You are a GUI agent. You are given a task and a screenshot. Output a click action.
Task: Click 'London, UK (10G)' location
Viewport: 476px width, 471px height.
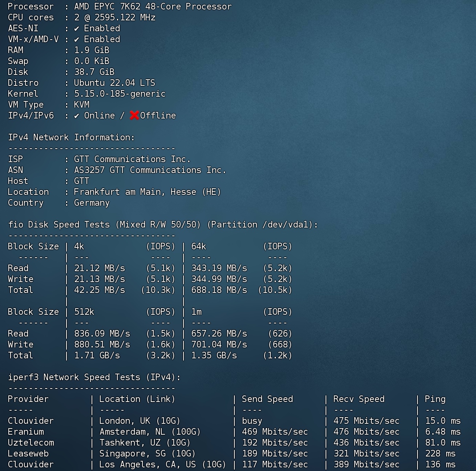140,421
